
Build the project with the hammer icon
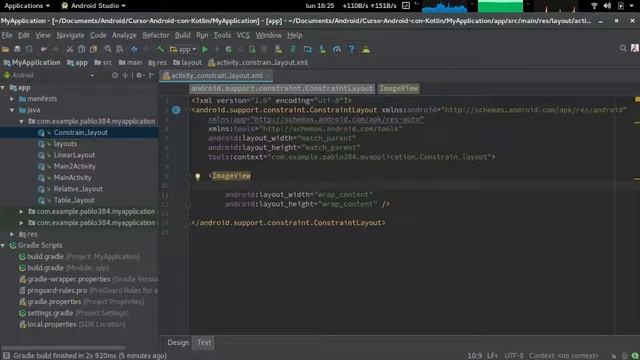click(160, 49)
